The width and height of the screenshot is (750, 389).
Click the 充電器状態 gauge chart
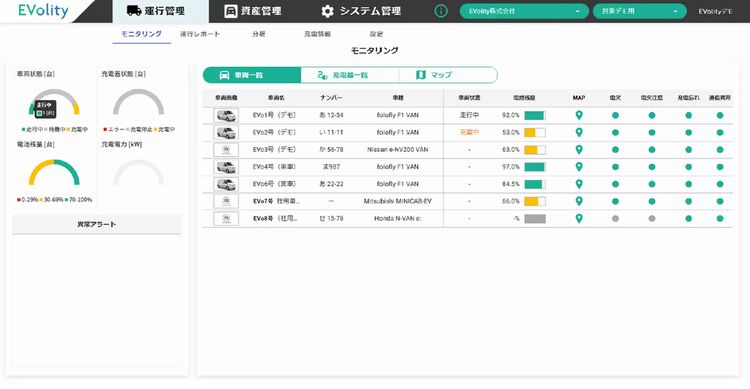pyautogui.click(x=139, y=102)
